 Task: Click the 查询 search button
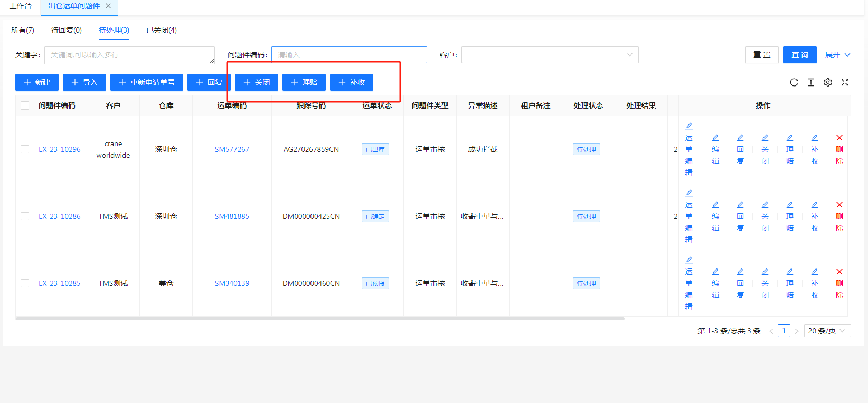799,55
